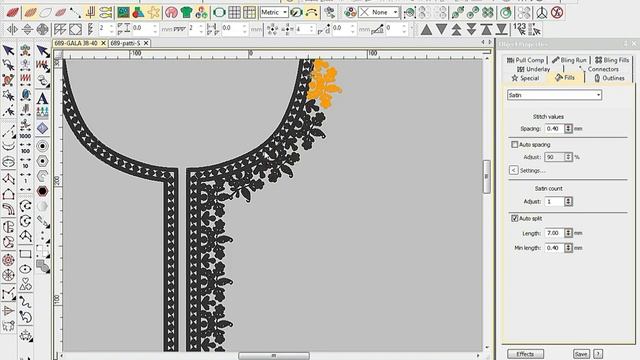Switch to the Fills tab
Viewport: 640px width, 360px height.
tap(565, 78)
